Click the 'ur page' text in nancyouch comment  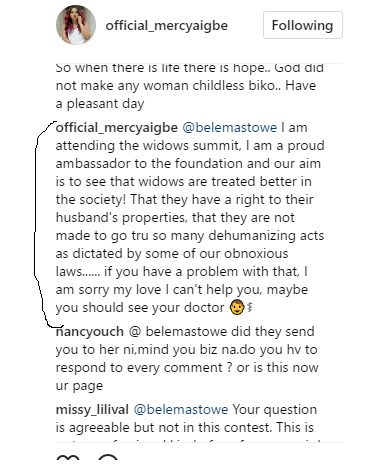point(79,386)
